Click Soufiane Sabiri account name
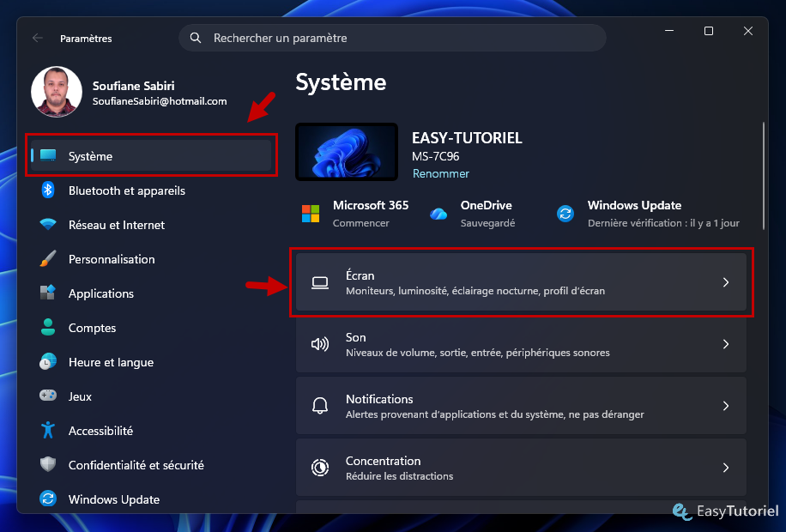Image resolution: width=786 pixels, height=532 pixels. tap(133, 86)
